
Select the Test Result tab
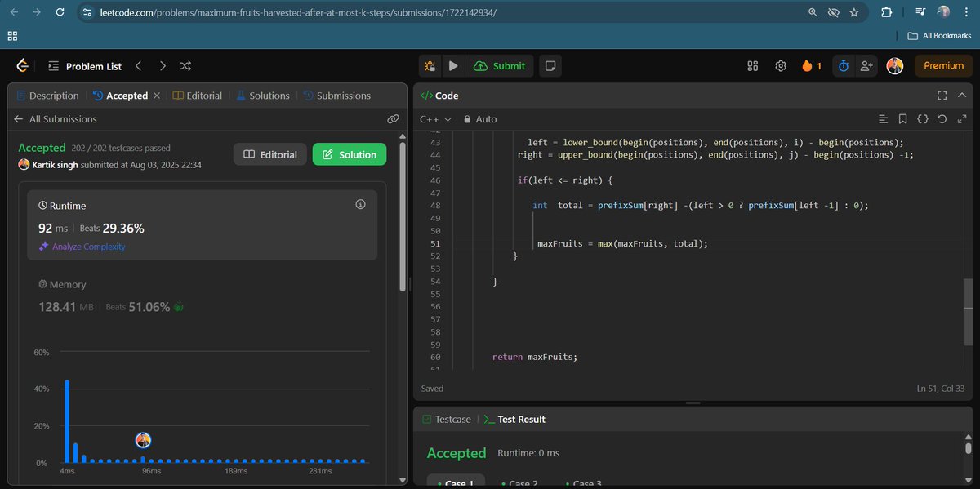point(514,419)
